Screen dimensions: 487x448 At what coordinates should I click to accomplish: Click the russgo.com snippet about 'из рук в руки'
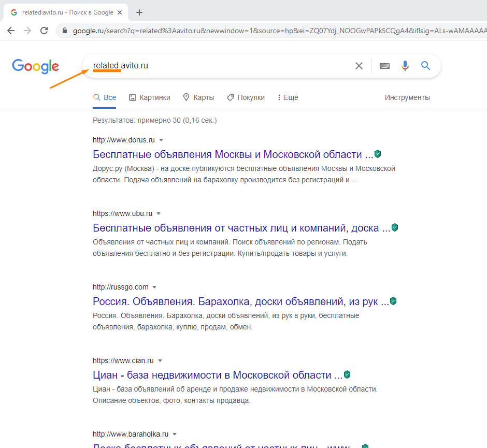(x=226, y=321)
